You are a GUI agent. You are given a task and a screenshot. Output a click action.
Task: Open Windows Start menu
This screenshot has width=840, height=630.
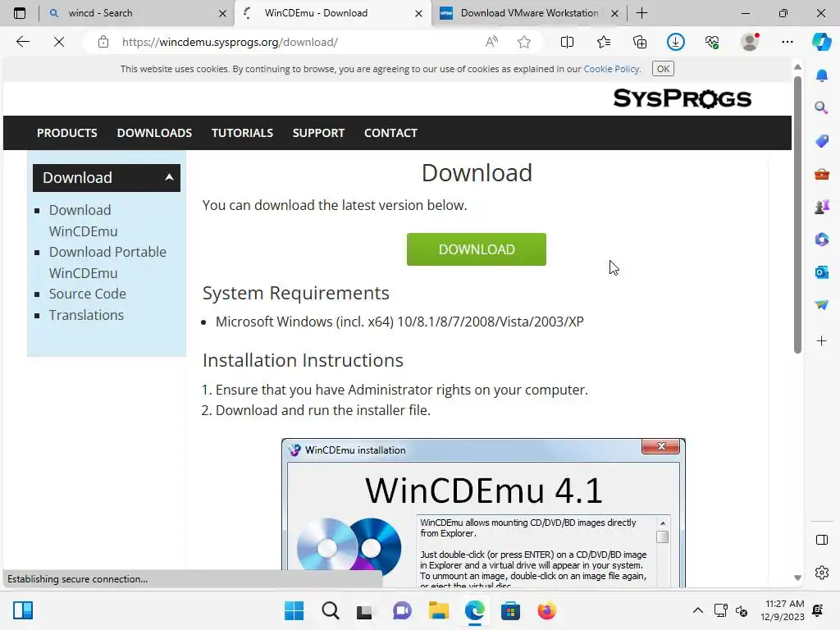[x=294, y=610]
